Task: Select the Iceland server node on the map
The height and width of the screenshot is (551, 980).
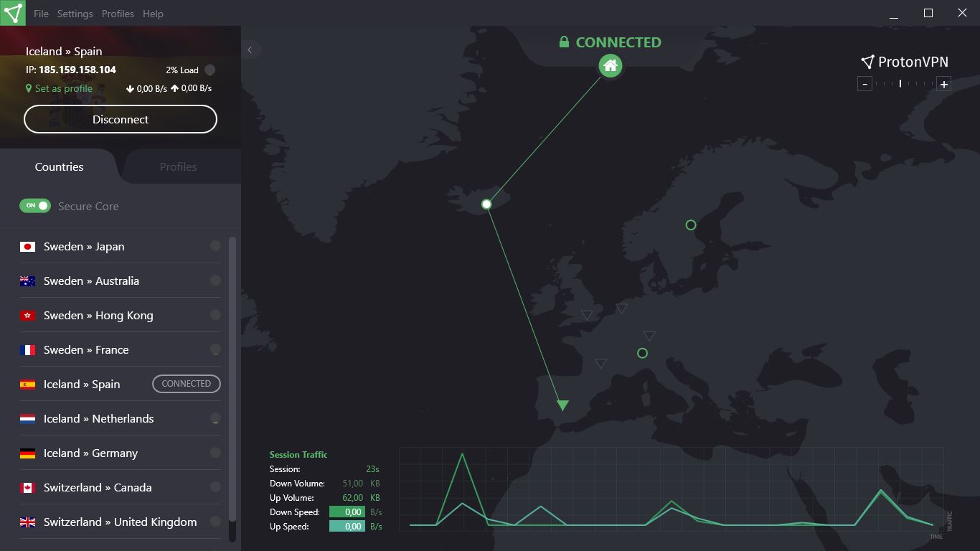Action: [x=486, y=204]
